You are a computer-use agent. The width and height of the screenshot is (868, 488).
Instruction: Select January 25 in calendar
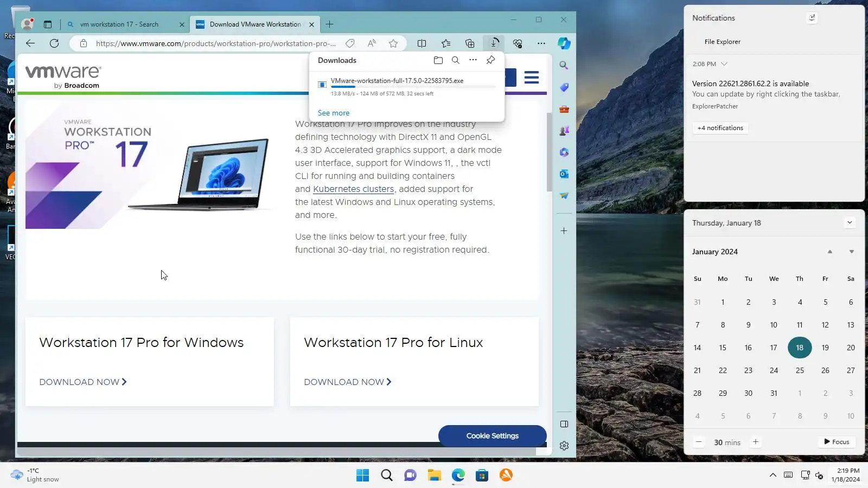point(800,370)
